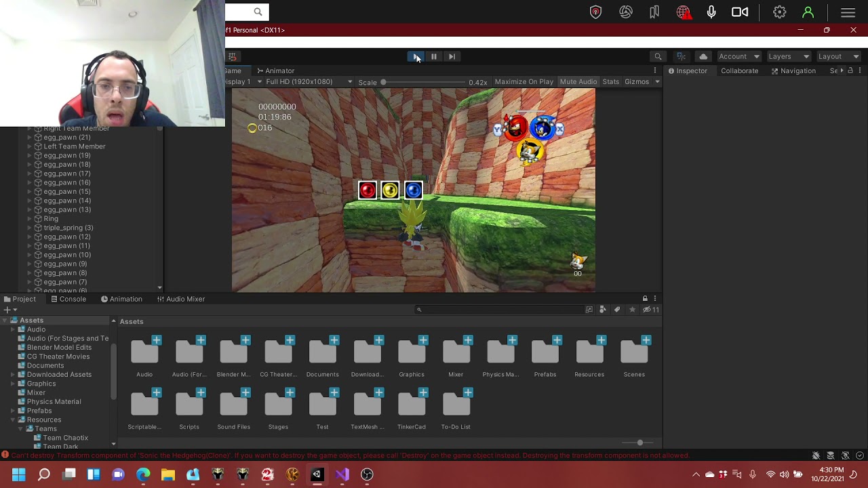This screenshot has width=868, height=488.
Task: Toggle the Project panel lock icon
Action: (645, 299)
